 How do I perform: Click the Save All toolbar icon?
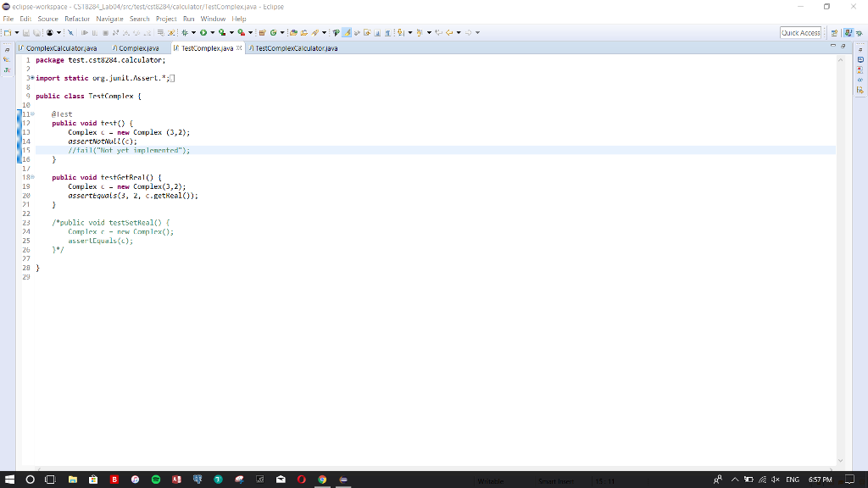coord(36,33)
